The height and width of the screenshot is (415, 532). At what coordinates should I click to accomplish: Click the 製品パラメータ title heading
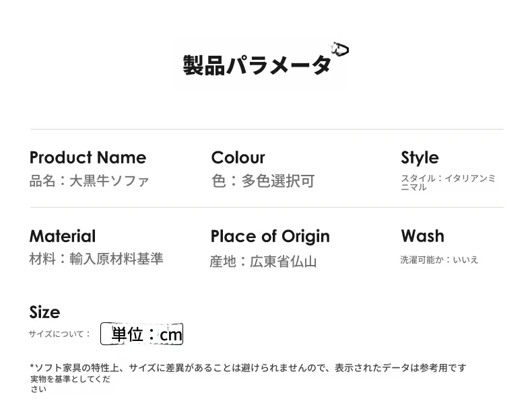257,65
